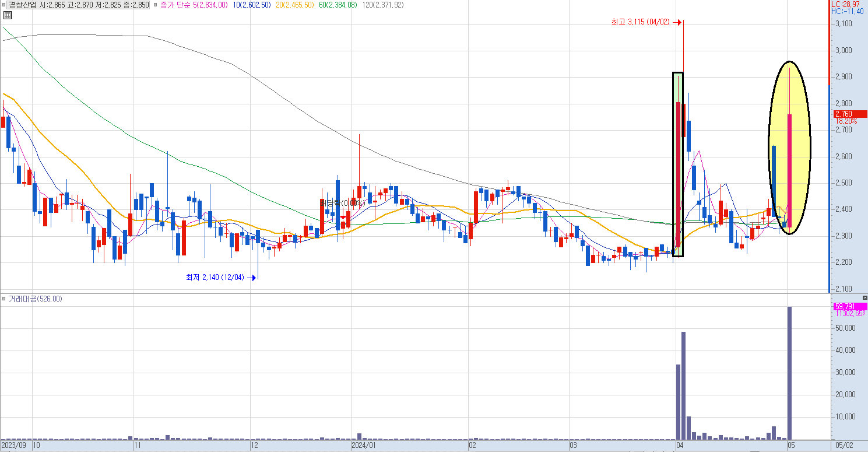Click the 최고 3,115 (04/02) high marker
The width and height of the screenshot is (868, 452).
[x=646, y=22]
